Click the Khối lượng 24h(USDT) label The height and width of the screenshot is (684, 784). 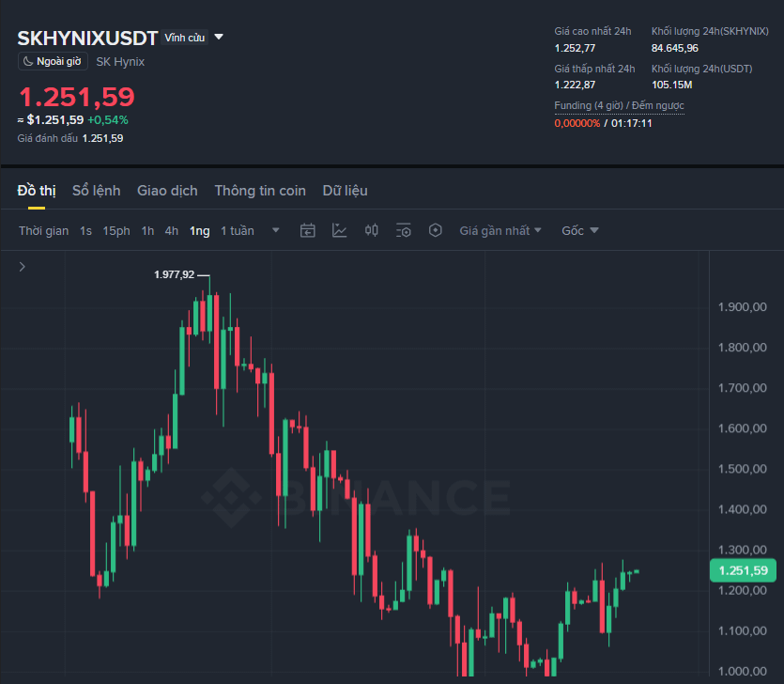701,69
